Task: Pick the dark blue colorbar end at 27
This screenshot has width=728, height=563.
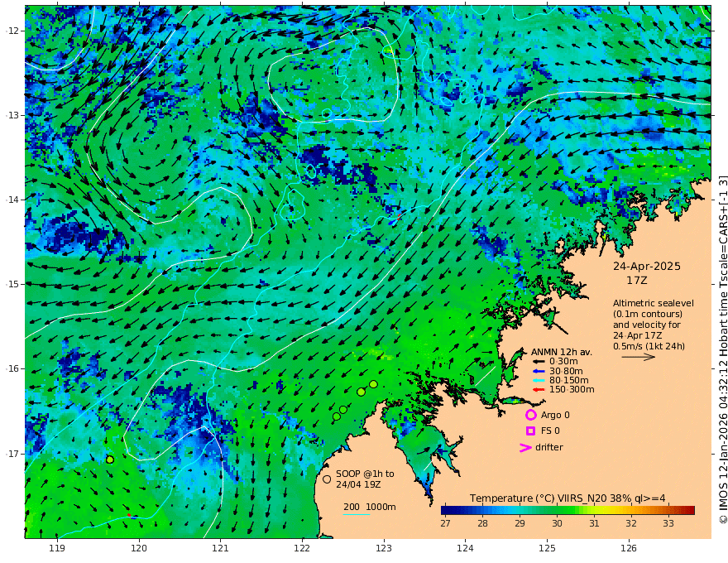Action: pyautogui.click(x=446, y=511)
